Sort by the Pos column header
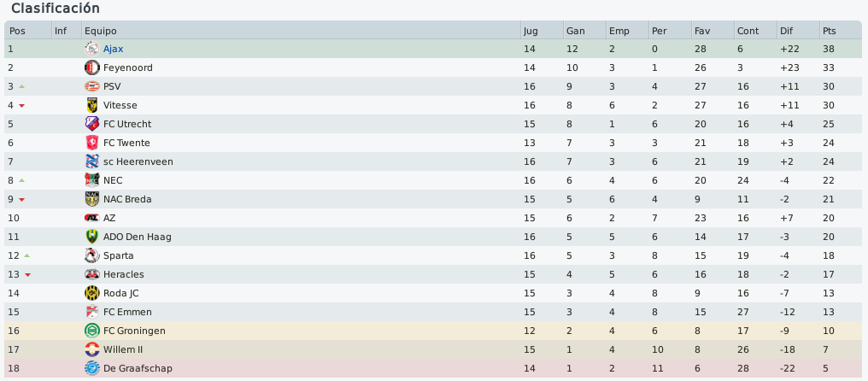Screen dimensions: 868x381 (x=27, y=31)
